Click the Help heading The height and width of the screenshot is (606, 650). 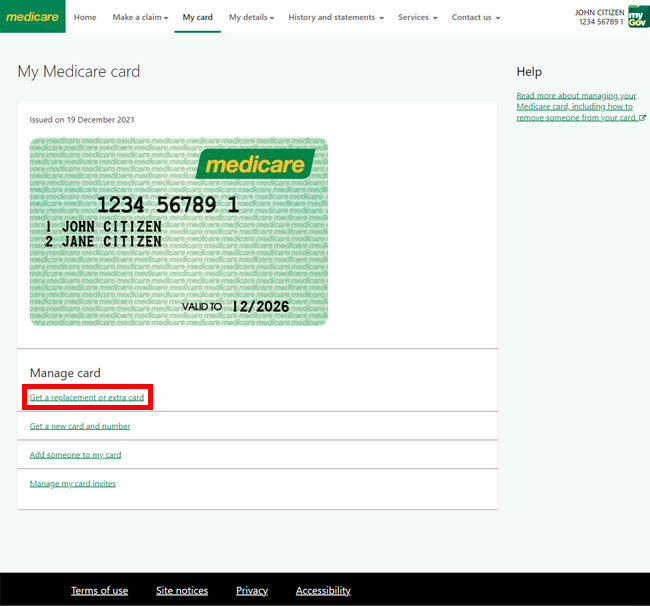[529, 72]
